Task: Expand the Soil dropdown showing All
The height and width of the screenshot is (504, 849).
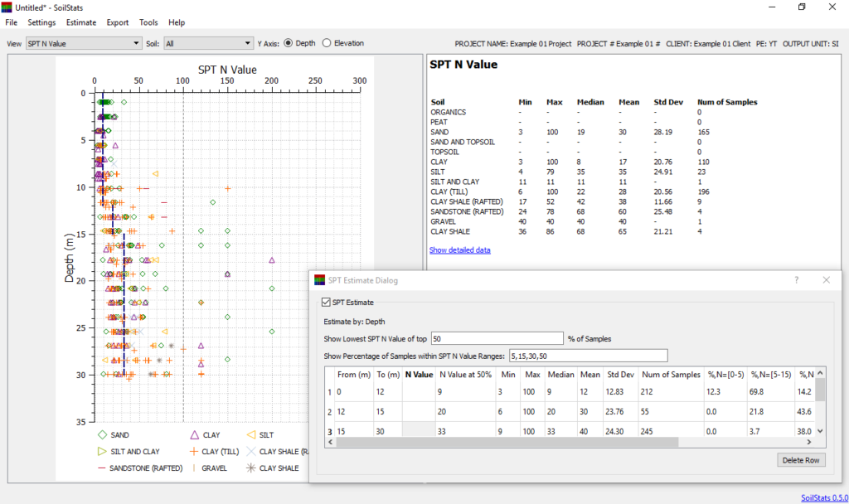Action: pyautogui.click(x=208, y=43)
